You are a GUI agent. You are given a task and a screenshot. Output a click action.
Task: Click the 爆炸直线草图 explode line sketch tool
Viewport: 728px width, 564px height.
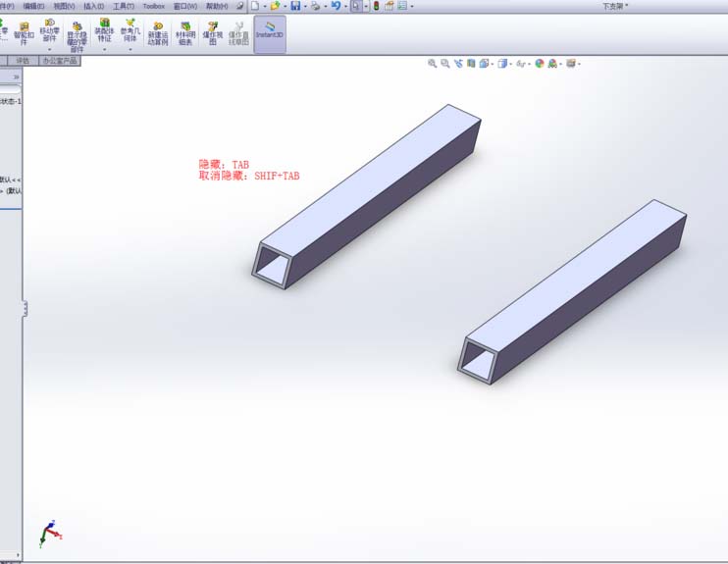238,33
